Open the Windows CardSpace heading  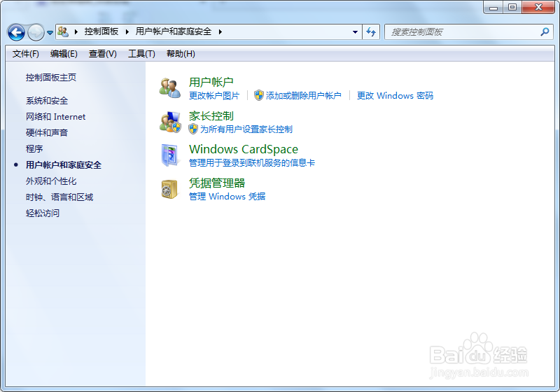click(244, 149)
